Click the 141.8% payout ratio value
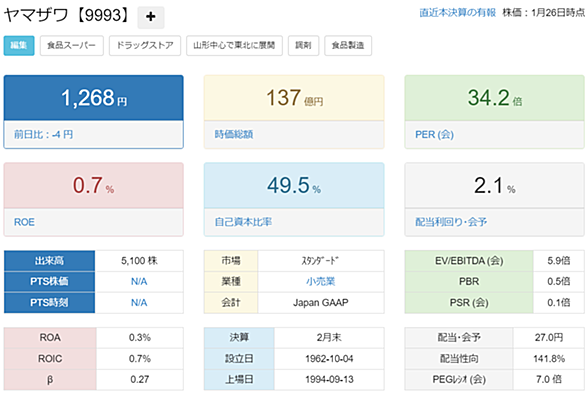 [549, 358]
